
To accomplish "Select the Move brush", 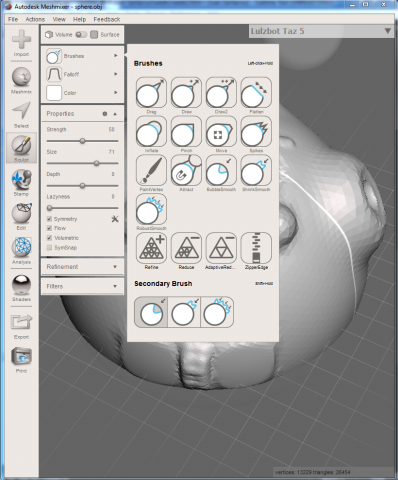I will pos(221,132).
